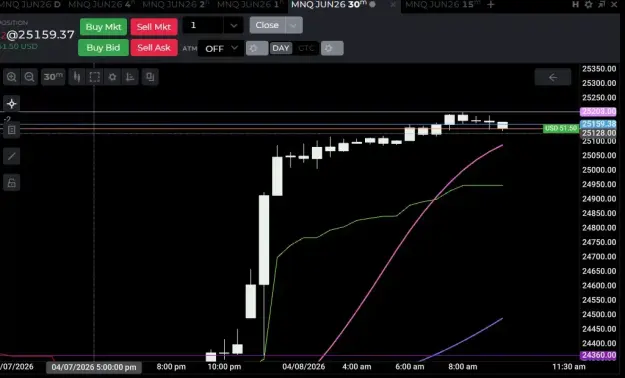
Task: Focus the order quantity field showing 1
Action: click(203, 26)
